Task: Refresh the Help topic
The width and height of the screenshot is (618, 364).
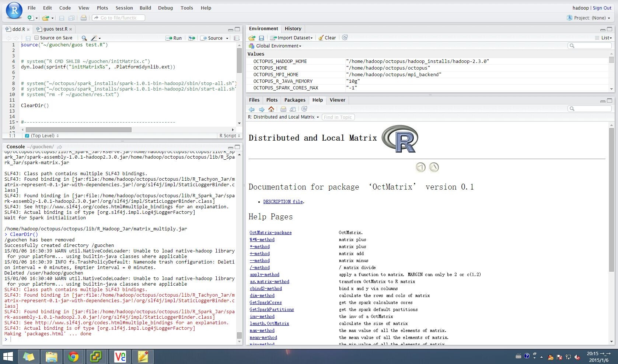Action: point(304,109)
